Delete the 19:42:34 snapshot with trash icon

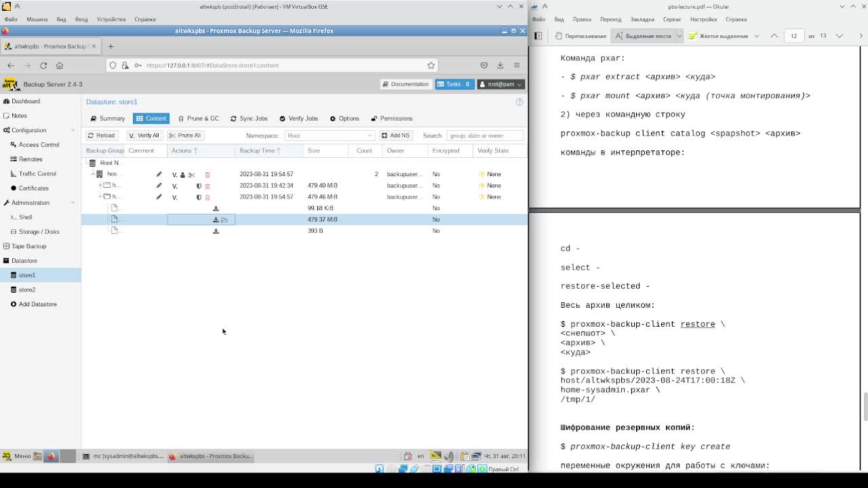coord(207,186)
